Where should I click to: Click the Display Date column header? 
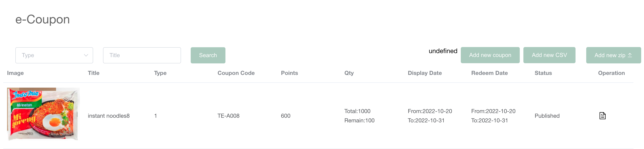pyautogui.click(x=424, y=73)
